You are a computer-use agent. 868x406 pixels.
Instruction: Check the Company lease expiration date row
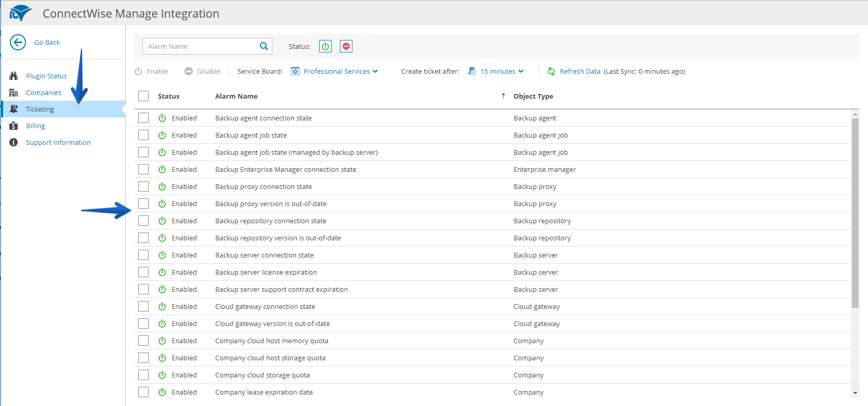143,392
